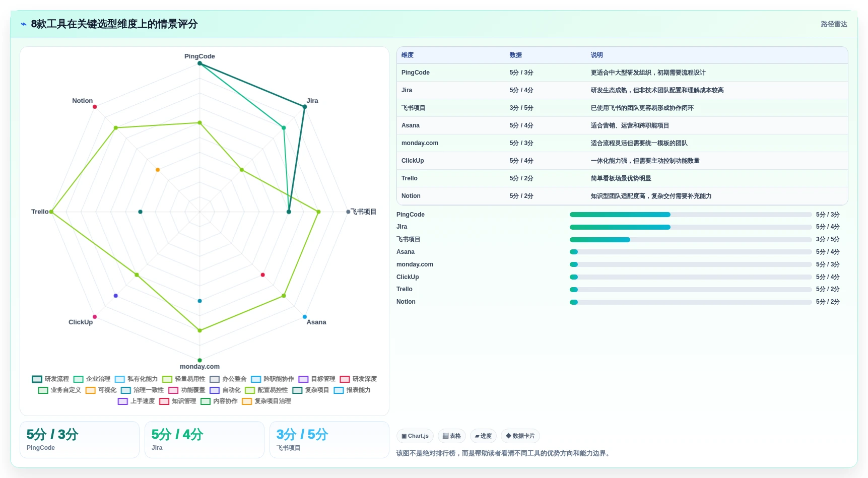Viewport: 868px width, 478px height.
Task: Open the 飞书项目 3分 / 5分 score card
Action: (x=329, y=440)
